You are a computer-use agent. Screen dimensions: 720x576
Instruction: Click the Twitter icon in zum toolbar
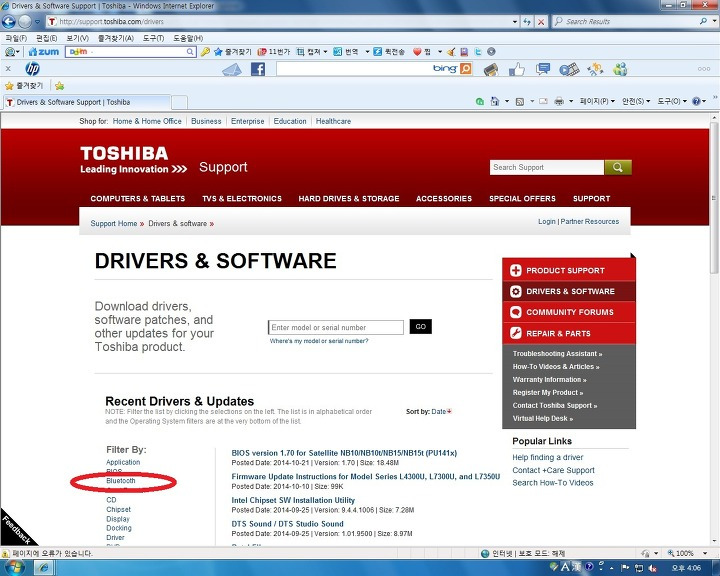click(478, 52)
